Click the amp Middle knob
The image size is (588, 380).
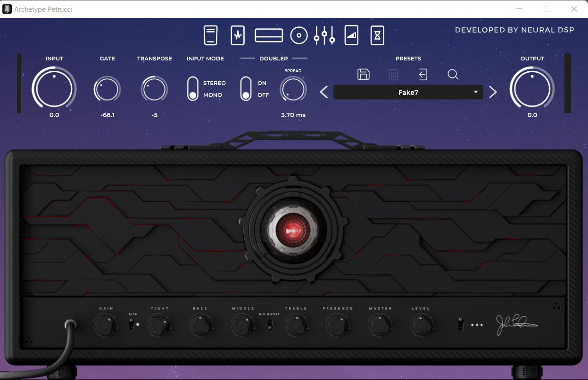242,325
